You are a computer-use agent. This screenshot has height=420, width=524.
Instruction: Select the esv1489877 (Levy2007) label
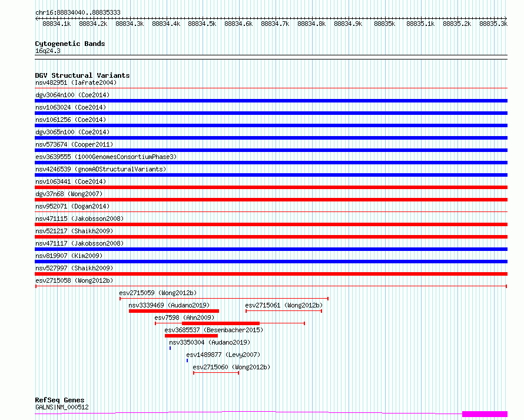[x=223, y=355]
